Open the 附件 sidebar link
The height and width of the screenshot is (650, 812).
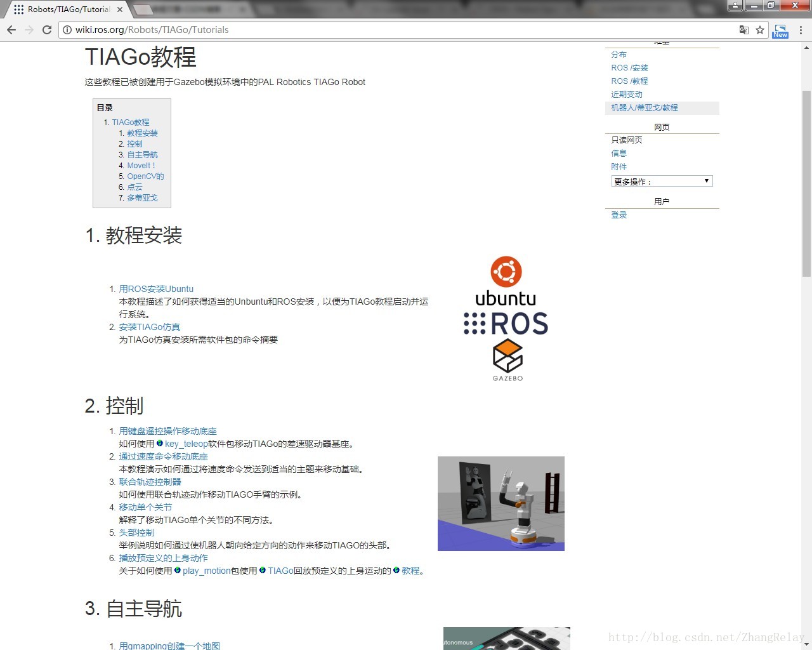point(619,167)
